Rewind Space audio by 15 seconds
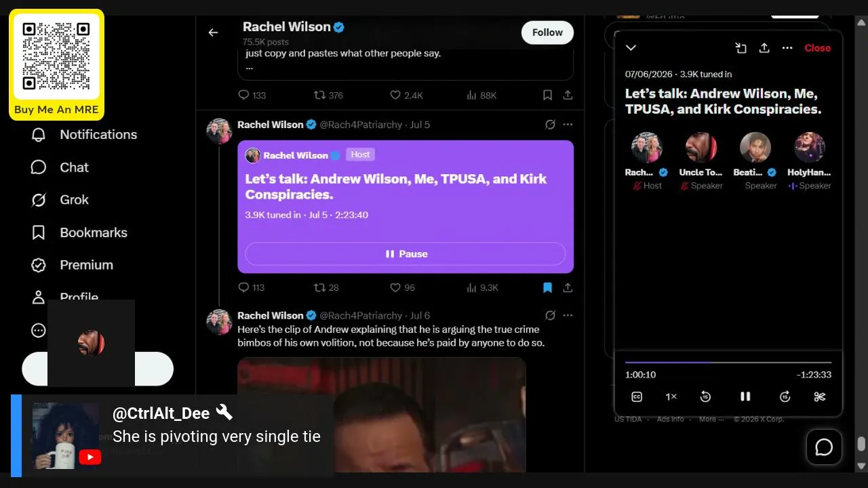Screen dimensions: 868x488 [705, 396]
